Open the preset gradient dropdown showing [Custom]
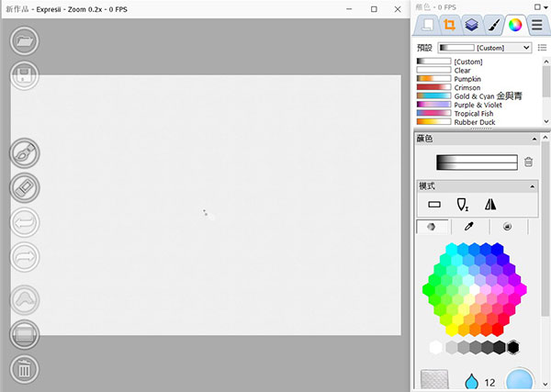The width and height of the screenshot is (551, 392). (485, 48)
